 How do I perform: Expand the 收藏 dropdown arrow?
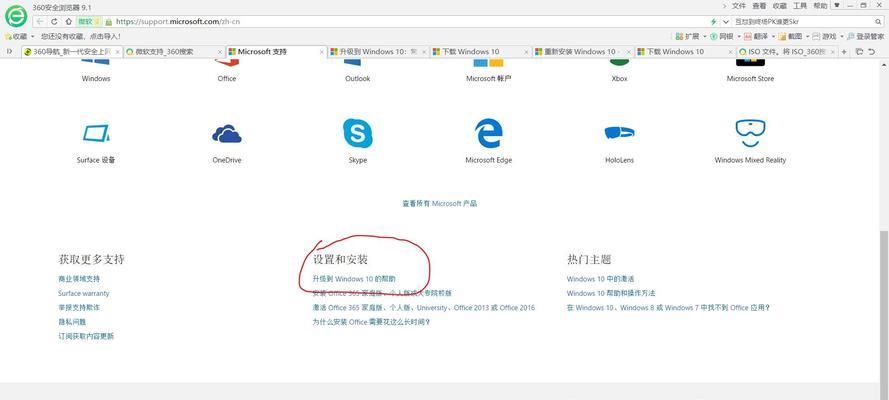[32, 36]
